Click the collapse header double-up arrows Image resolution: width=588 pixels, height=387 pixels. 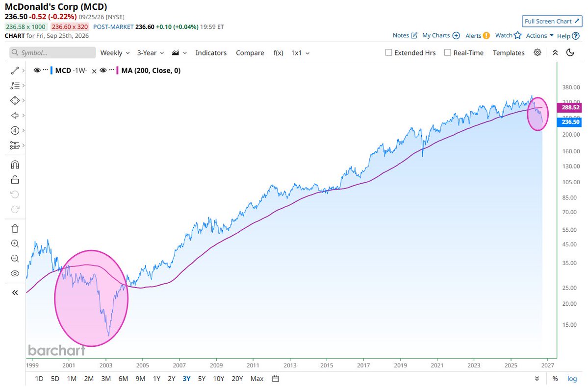click(x=555, y=52)
